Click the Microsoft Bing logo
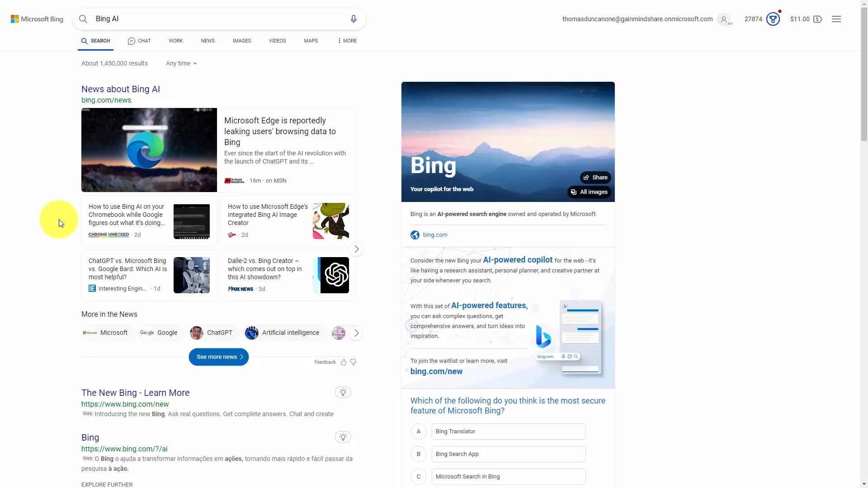This screenshot has height=488, width=868. (x=37, y=19)
